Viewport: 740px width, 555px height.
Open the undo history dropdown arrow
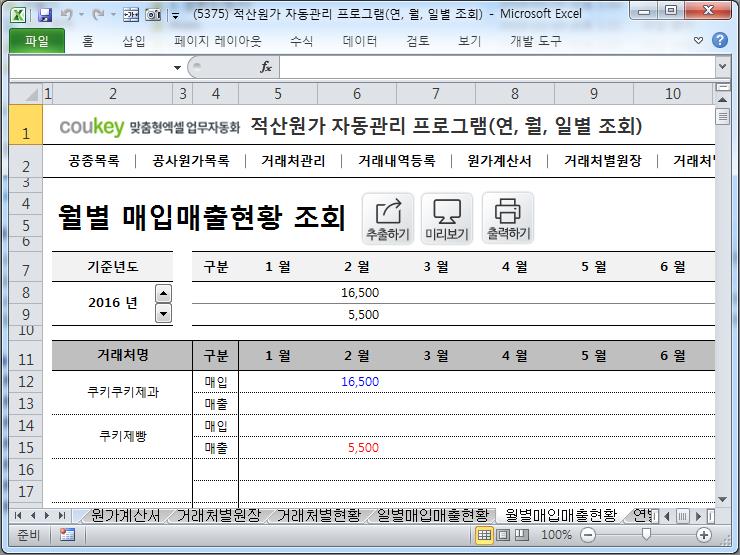[x=81, y=15]
